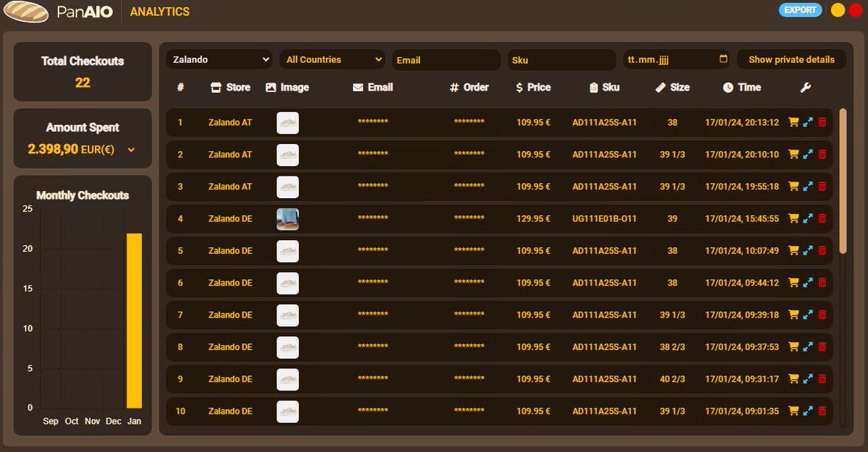Delete checkout row 4 with trash icon
Image resolution: width=868 pixels, height=452 pixels.
tap(822, 218)
